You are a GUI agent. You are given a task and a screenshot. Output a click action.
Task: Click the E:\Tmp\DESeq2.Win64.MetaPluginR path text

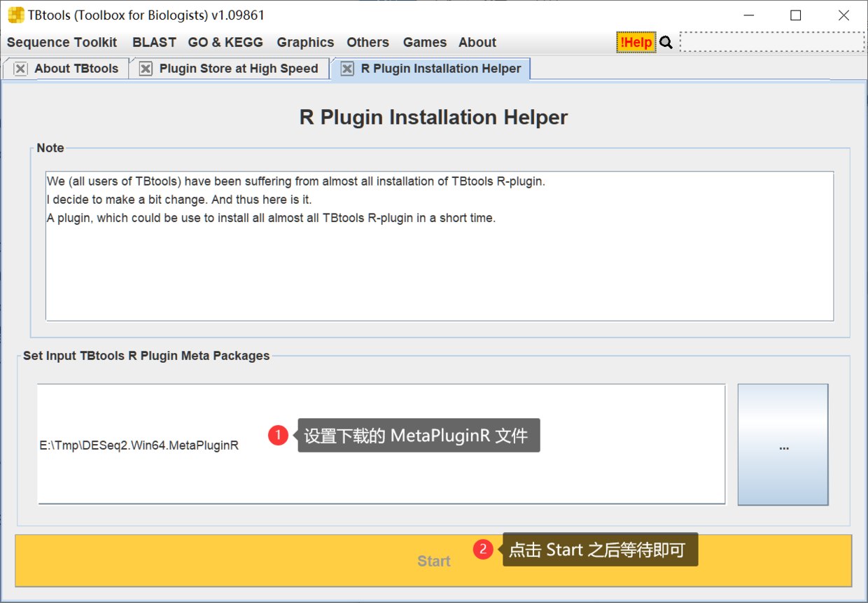pos(139,445)
